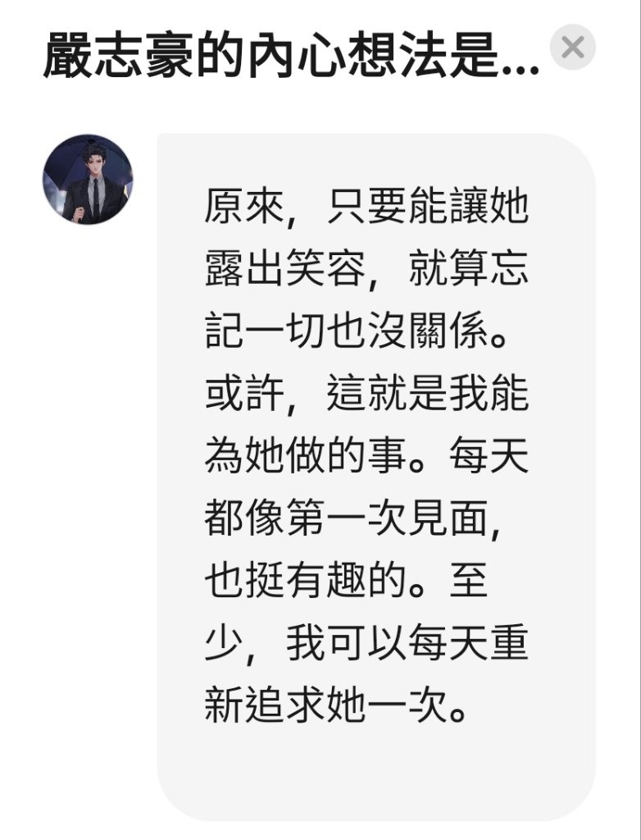Viewport: 641px width, 840px height.
Task: Click the line 也挺有趣的。至
Action: (x=347, y=581)
